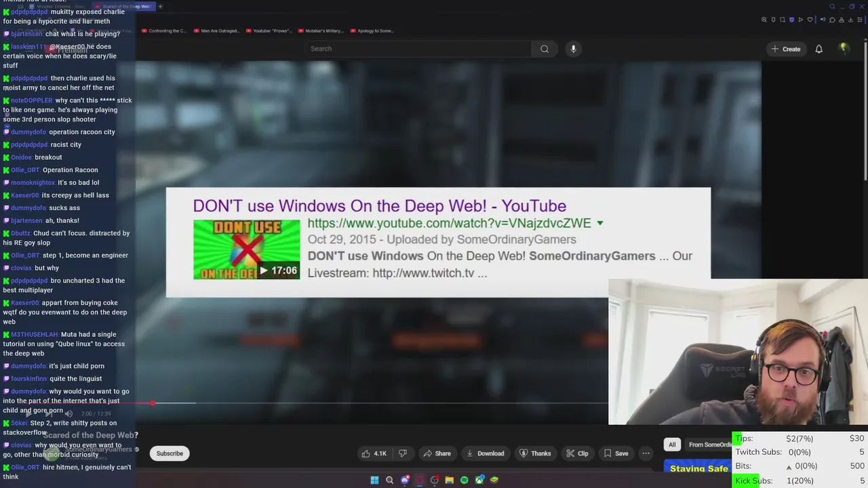Open the DON'T use Windows On the Deep Web title link
868x488 pixels.
coord(380,206)
